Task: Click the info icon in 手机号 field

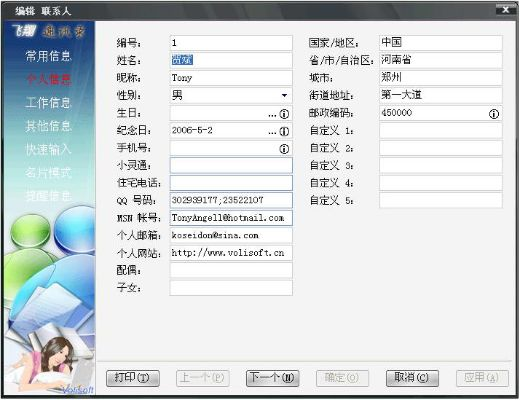Action: click(x=284, y=149)
